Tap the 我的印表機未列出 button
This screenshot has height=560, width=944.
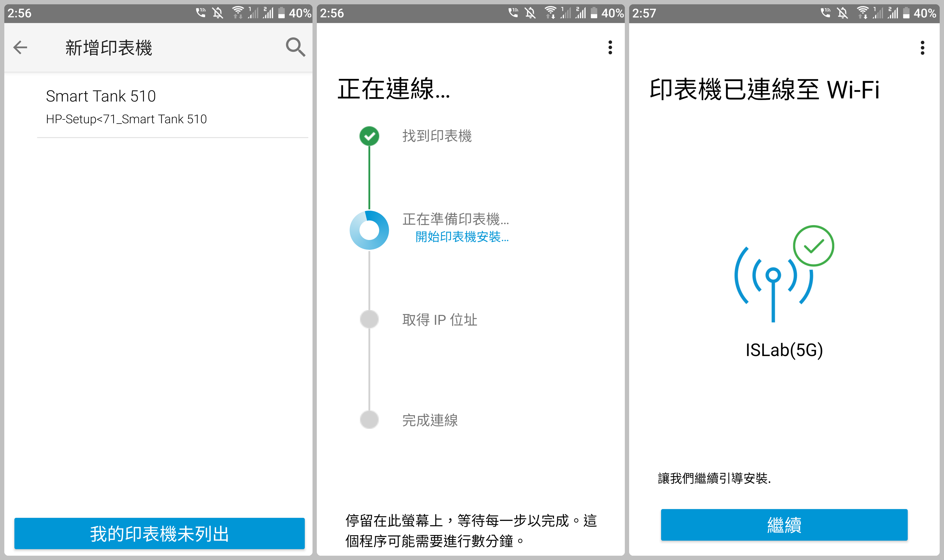159,533
